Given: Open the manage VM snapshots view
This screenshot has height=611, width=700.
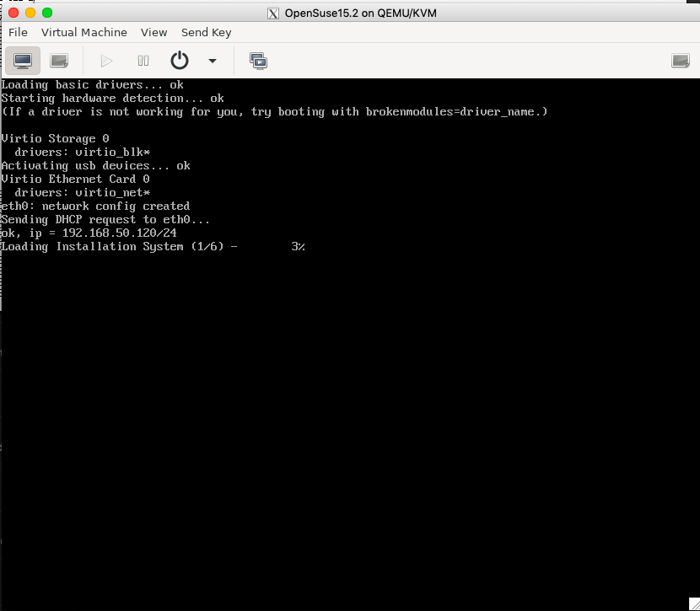Looking at the screenshot, I should tap(258, 61).
